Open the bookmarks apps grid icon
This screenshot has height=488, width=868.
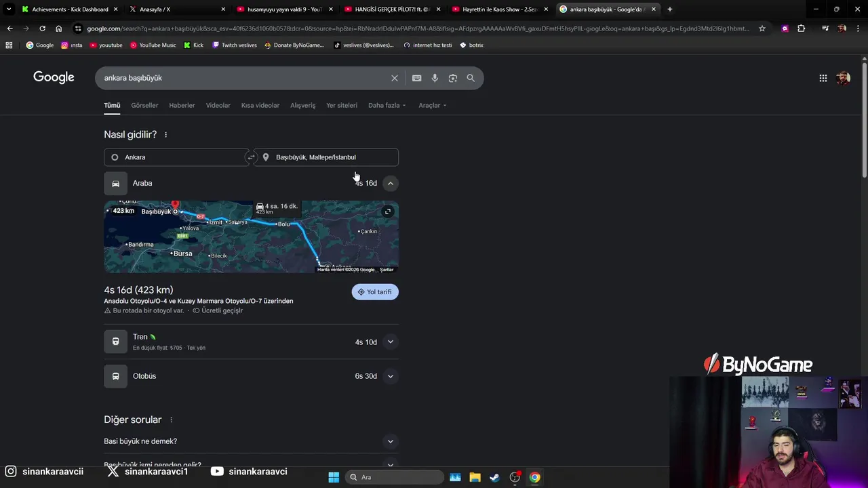(9, 45)
